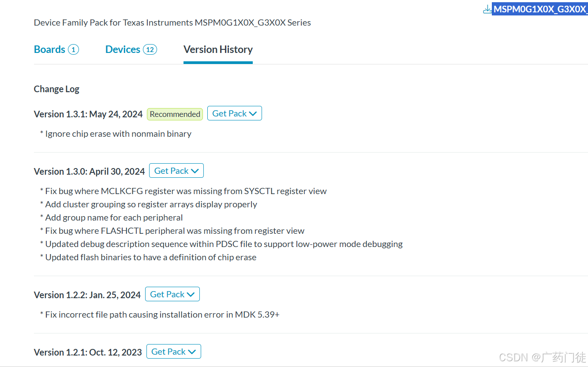Open Get Pack dropdown for Version 1.3.0
The image size is (588, 367).
(176, 171)
